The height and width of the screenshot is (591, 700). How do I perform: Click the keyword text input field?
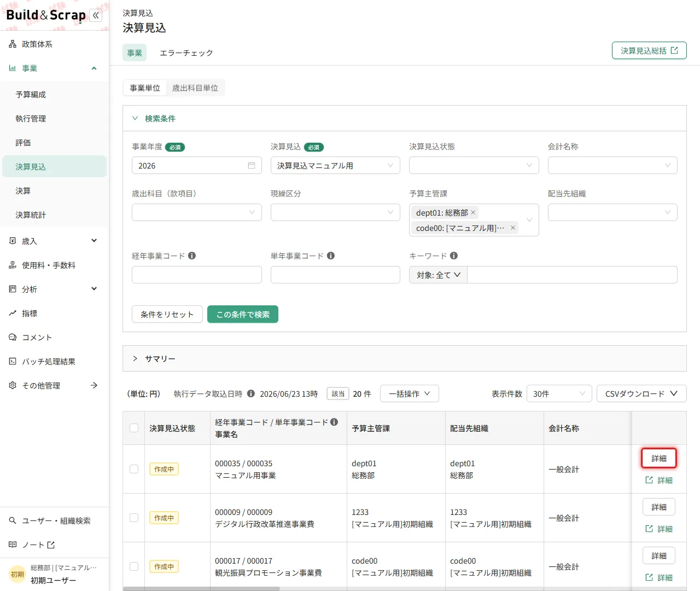point(572,275)
